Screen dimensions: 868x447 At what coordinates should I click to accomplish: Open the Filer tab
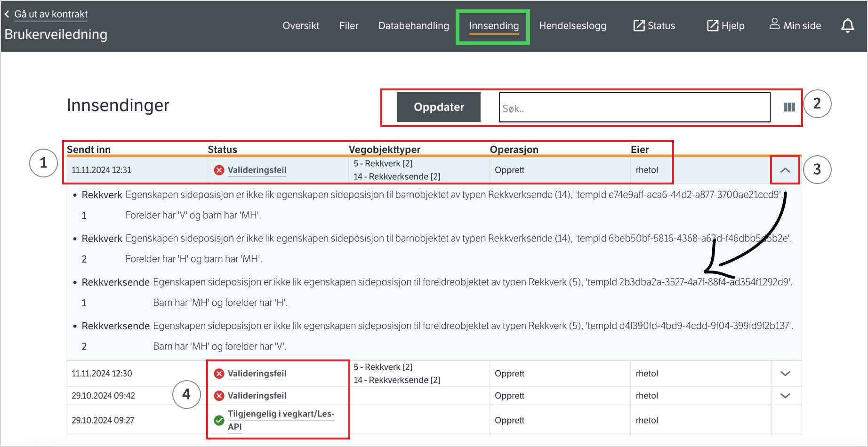click(348, 26)
